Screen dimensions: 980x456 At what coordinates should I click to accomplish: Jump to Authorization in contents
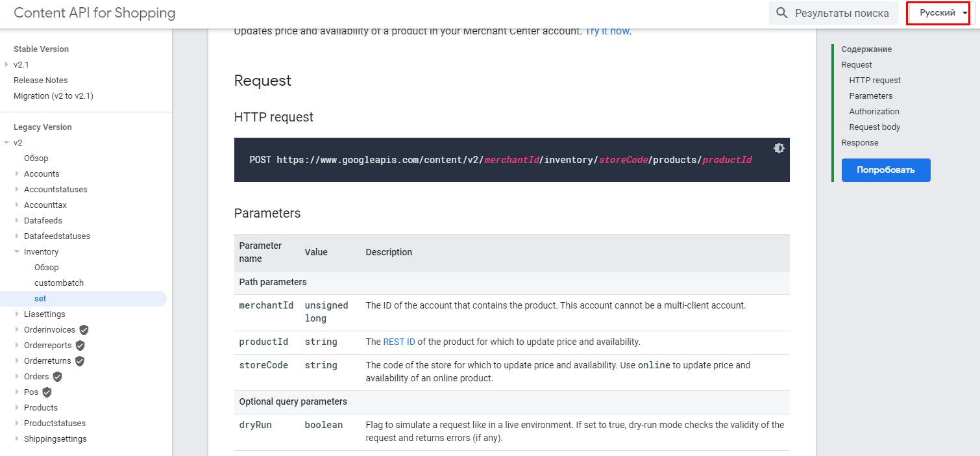pyautogui.click(x=874, y=112)
